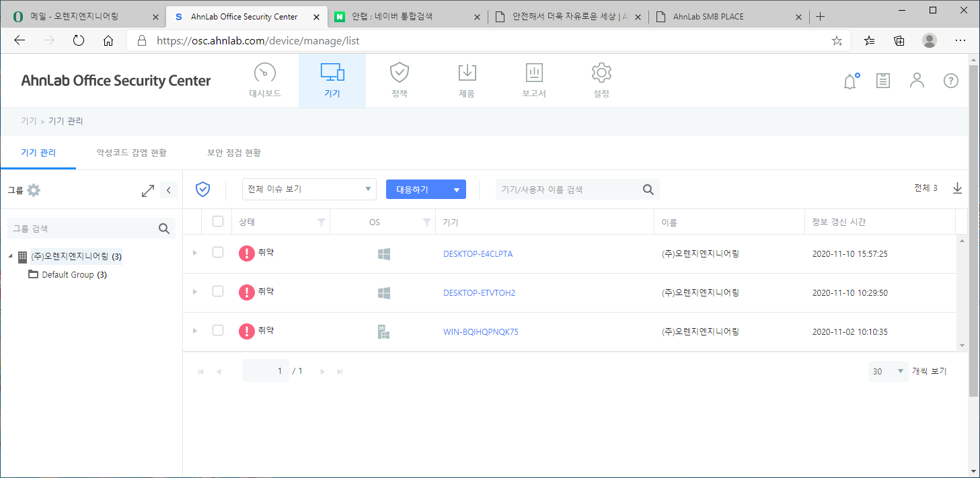Open the 전체 이슈 보기 dropdown

(x=309, y=190)
